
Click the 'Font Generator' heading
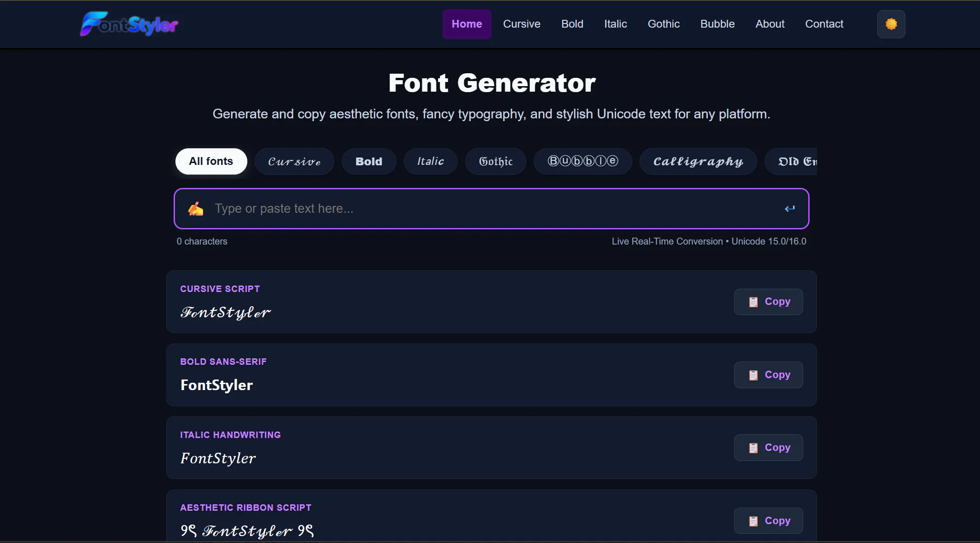[x=492, y=83]
